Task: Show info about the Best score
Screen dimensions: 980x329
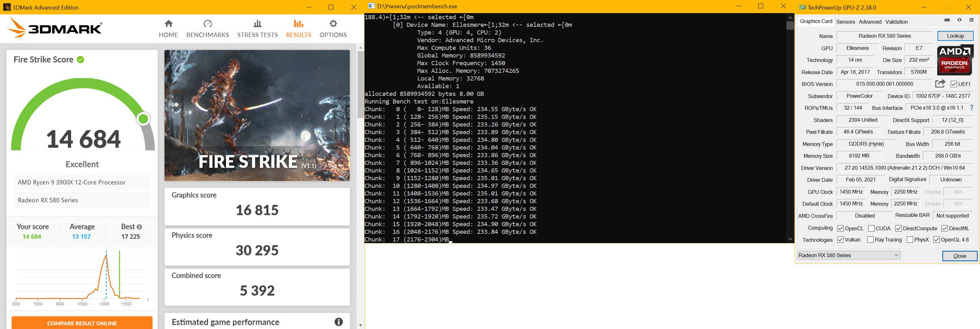Action: pos(139,227)
